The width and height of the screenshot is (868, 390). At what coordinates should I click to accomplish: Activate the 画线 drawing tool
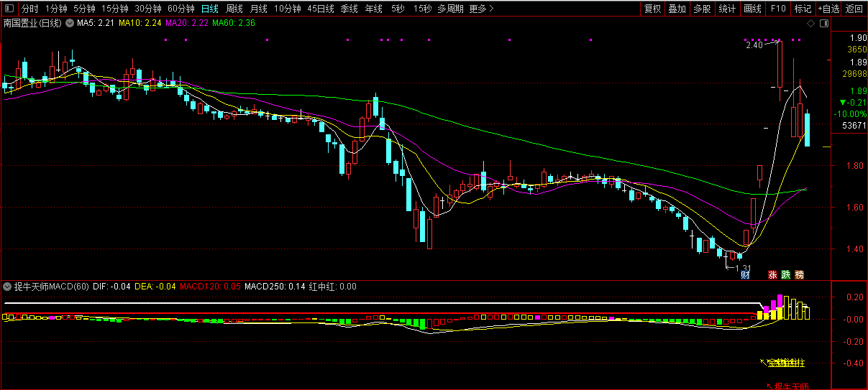(752, 9)
